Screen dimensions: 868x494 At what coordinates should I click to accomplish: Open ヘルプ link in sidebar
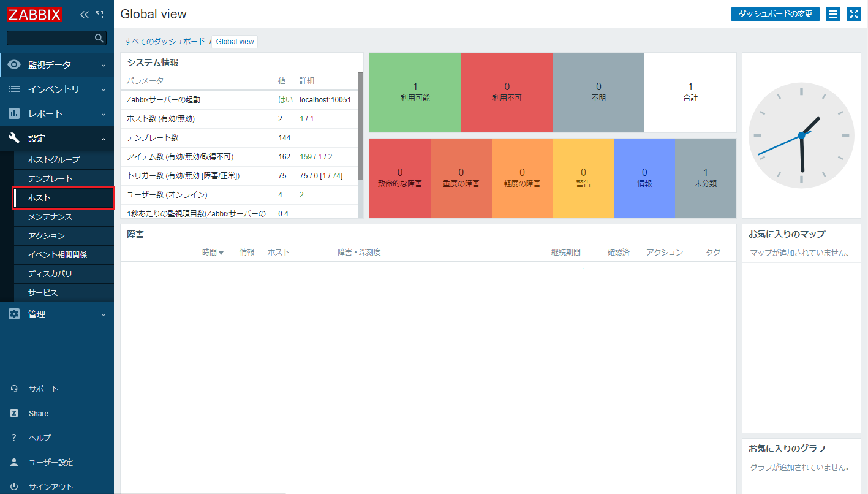(39, 438)
